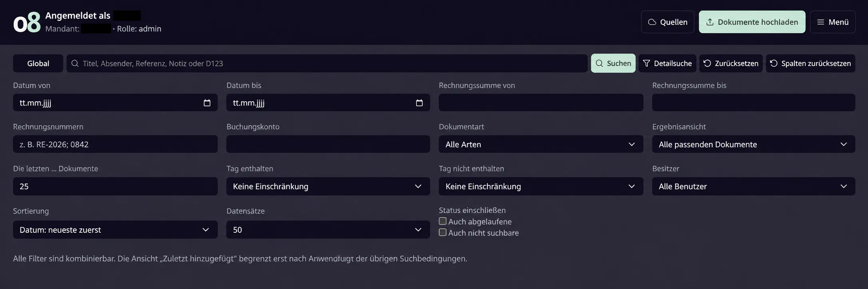868x289 pixels.
Task: Expand the Besitzer dropdown showing Alle Benutzer
Action: point(754,186)
